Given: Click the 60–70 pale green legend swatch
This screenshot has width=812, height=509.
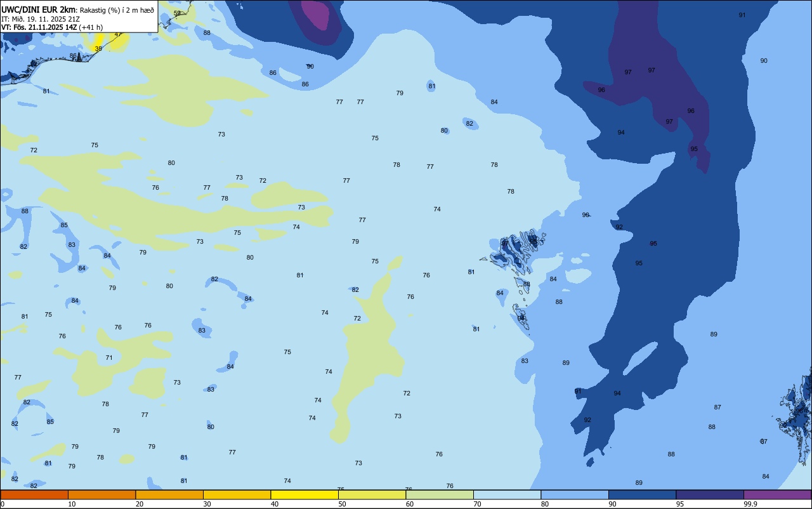Looking at the screenshot, I should 440,494.
